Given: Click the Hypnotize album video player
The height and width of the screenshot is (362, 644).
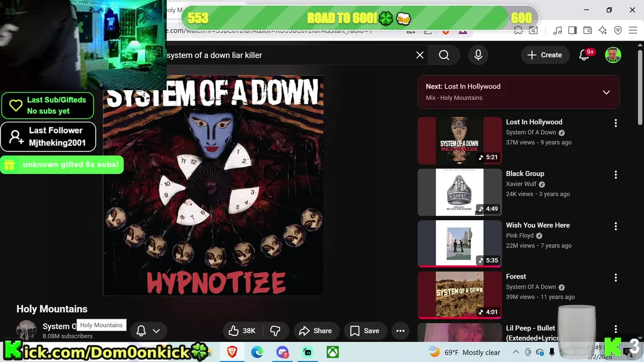Looking at the screenshot, I should tap(213, 186).
